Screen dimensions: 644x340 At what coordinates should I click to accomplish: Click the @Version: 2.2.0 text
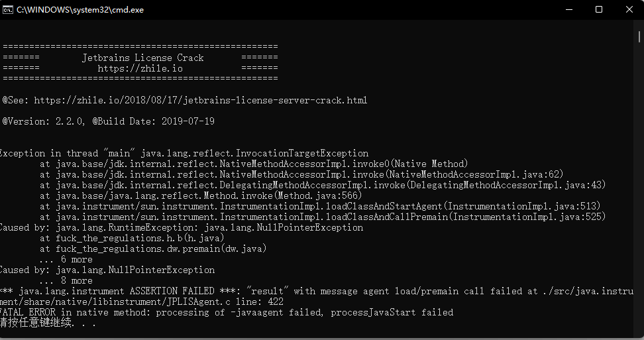click(x=44, y=121)
